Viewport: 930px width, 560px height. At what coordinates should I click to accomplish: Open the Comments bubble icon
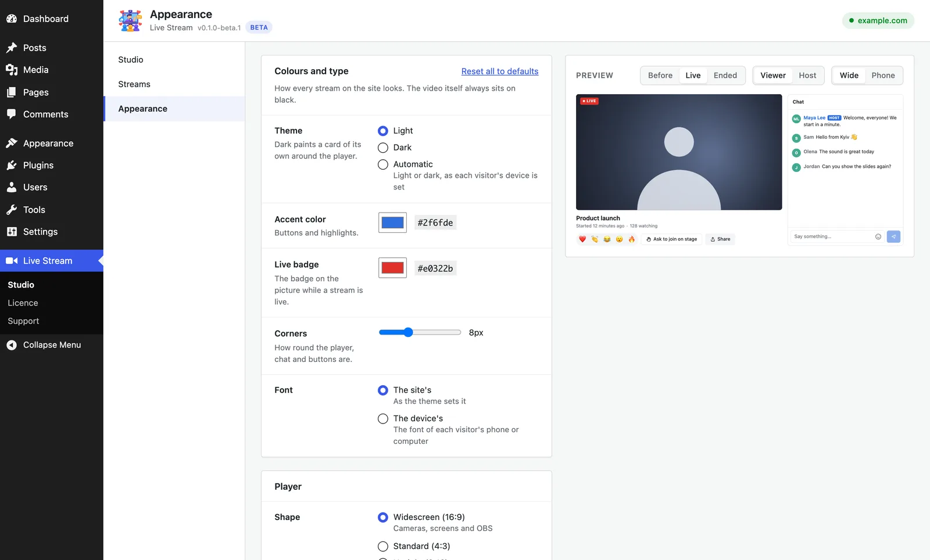click(12, 114)
